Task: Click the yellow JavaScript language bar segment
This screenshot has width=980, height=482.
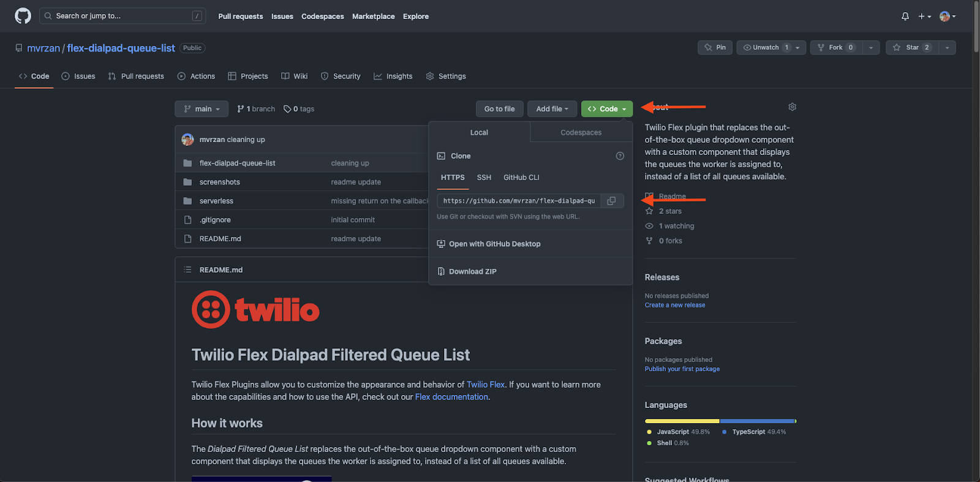Action: coord(682,421)
